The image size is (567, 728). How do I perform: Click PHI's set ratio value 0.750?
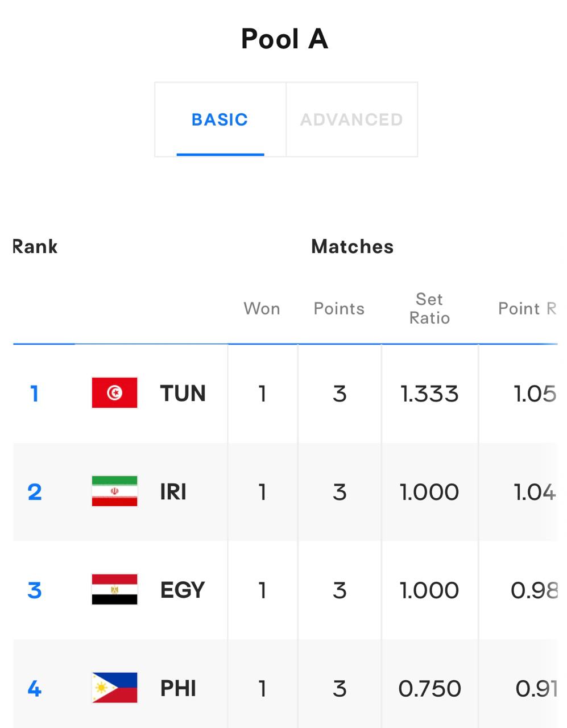pyautogui.click(x=429, y=689)
